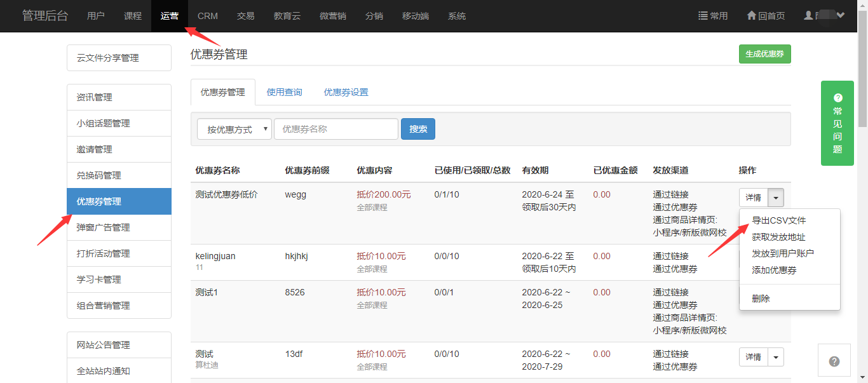This screenshot has height=383, width=868.
Task: Open the 优惠券设置 tab
Action: pos(346,92)
